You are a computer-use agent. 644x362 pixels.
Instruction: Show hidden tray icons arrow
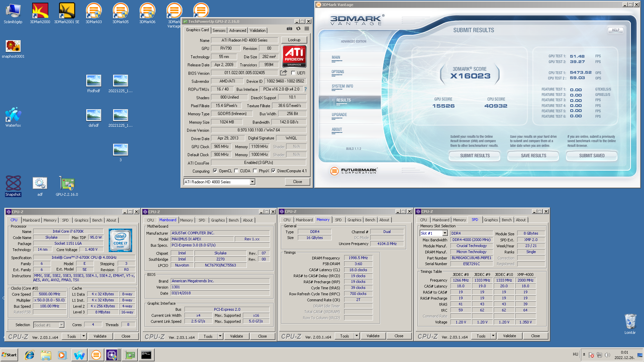click(584, 355)
